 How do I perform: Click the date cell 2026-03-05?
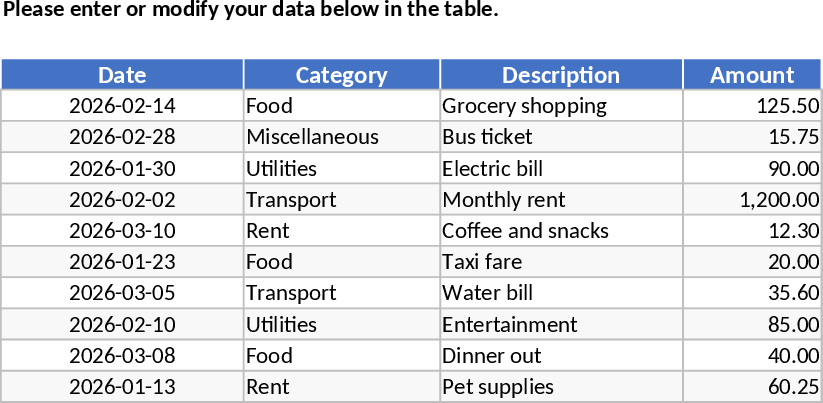(122, 293)
